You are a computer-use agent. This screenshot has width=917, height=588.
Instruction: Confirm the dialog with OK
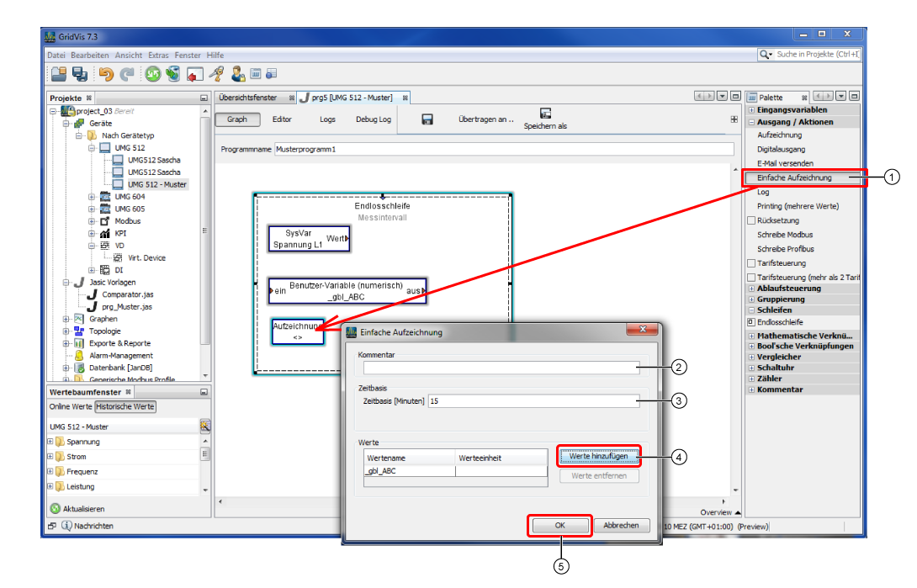(560, 525)
